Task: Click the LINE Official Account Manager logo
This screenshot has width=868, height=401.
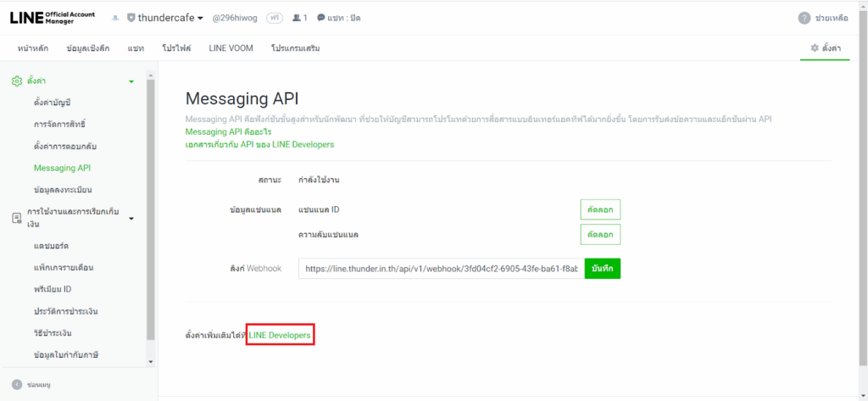Action: tap(53, 18)
